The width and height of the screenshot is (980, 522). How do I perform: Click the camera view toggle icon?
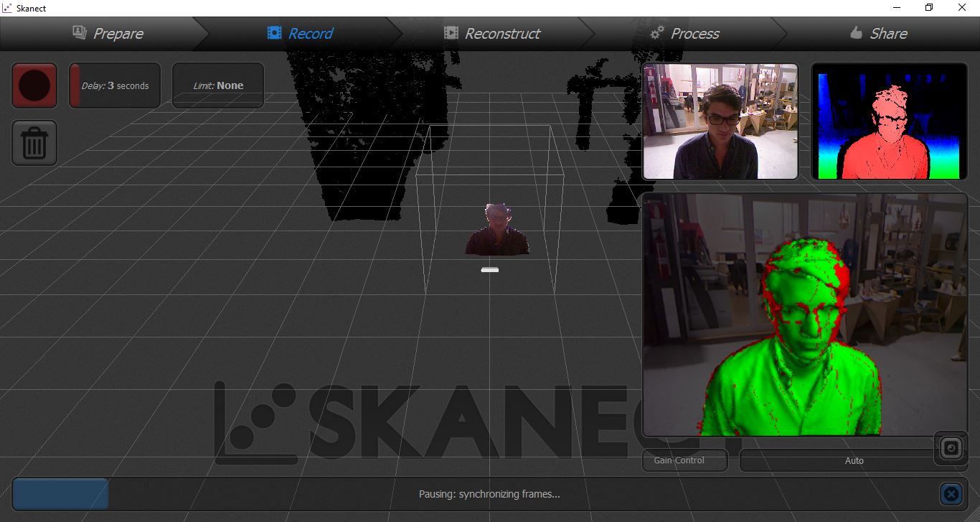[x=951, y=448]
